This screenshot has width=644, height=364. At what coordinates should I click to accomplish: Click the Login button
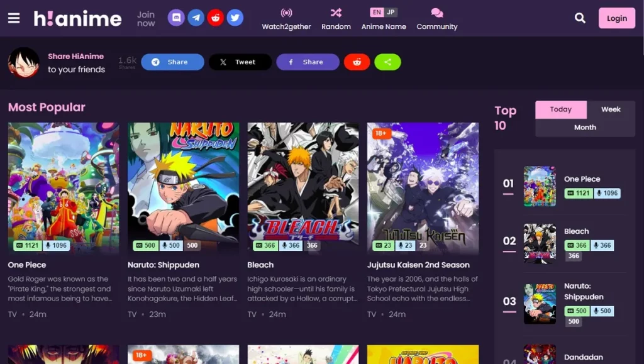617,18
